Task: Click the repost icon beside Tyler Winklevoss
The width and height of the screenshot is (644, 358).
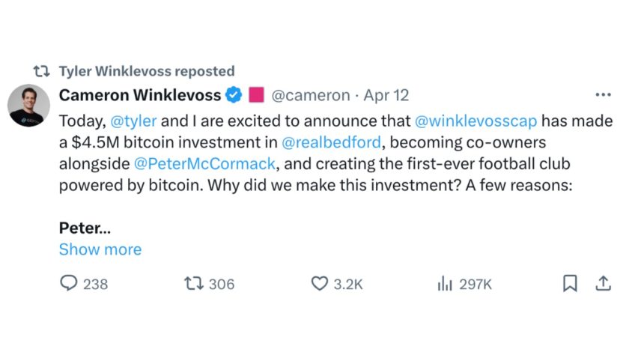Action: (43, 72)
